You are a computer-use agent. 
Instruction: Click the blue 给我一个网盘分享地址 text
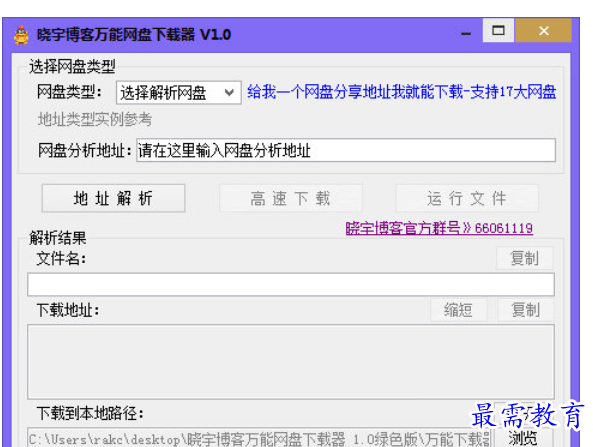coord(402,92)
